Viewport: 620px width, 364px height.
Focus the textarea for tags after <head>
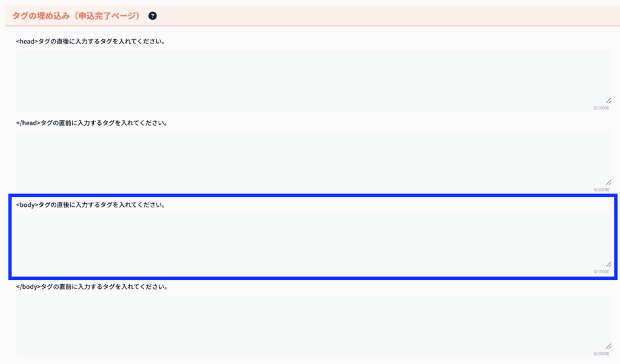pos(303,79)
